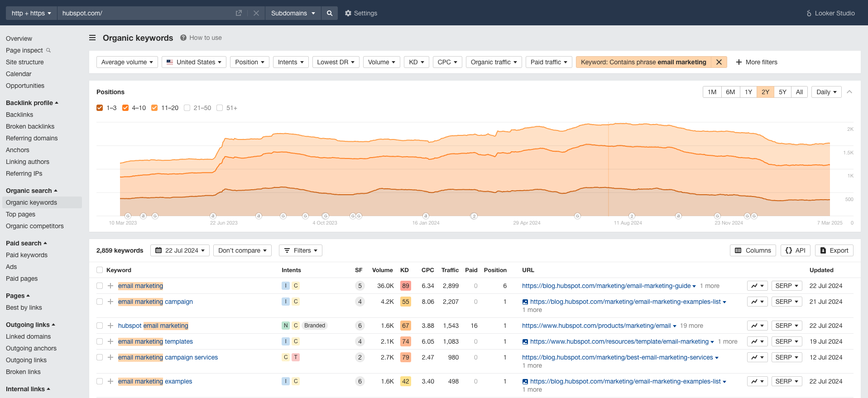The image size is (868, 398).
Task: Enable positions 51+ checkbox
Action: tap(220, 108)
